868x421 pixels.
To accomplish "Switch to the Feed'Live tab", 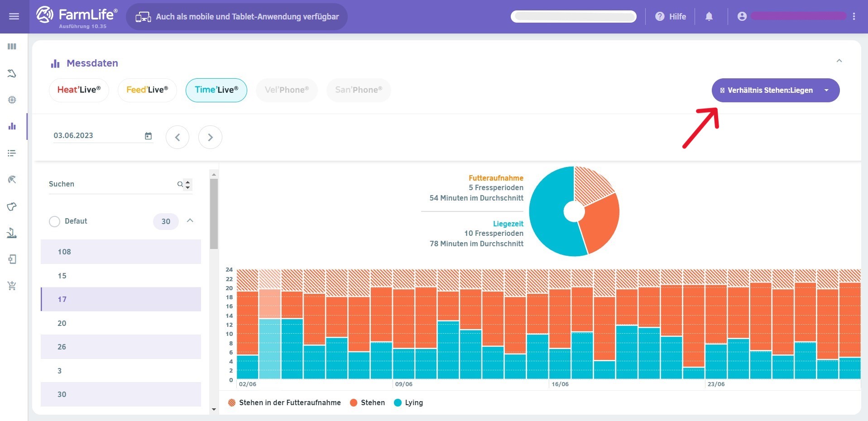I will [147, 90].
